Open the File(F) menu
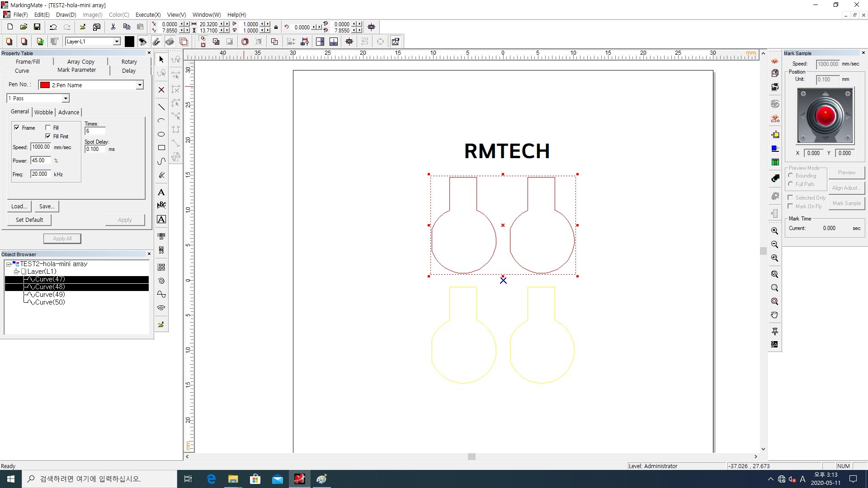Image resolution: width=868 pixels, height=488 pixels. (20, 14)
